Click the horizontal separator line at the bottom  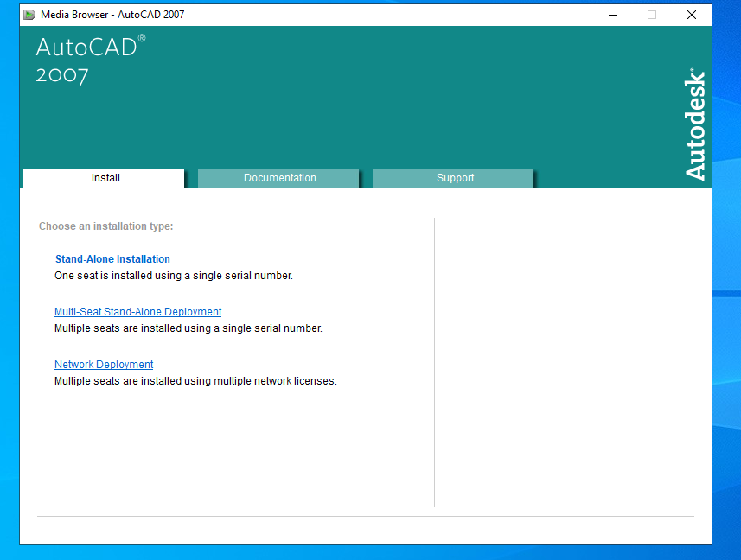(x=365, y=517)
